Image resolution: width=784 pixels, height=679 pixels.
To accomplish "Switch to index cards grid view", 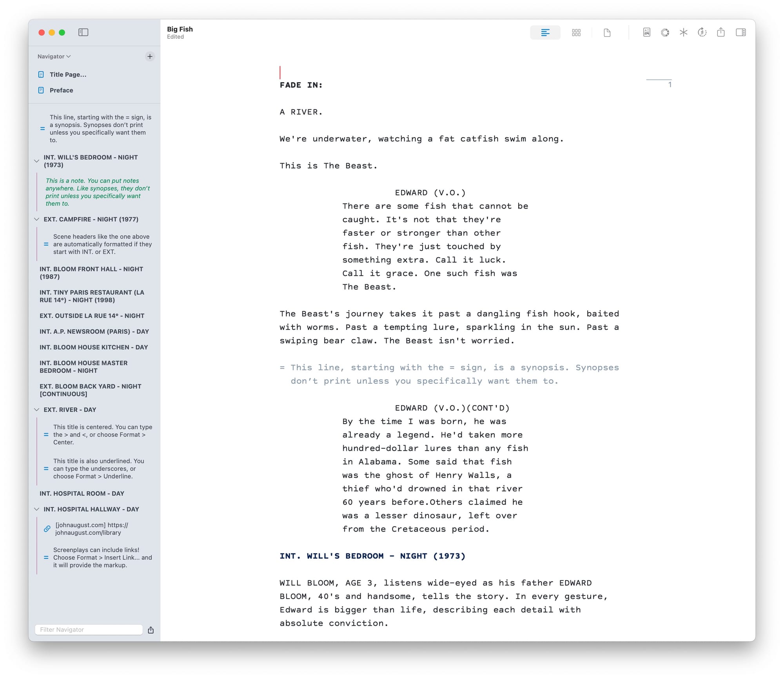I will coord(576,33).
